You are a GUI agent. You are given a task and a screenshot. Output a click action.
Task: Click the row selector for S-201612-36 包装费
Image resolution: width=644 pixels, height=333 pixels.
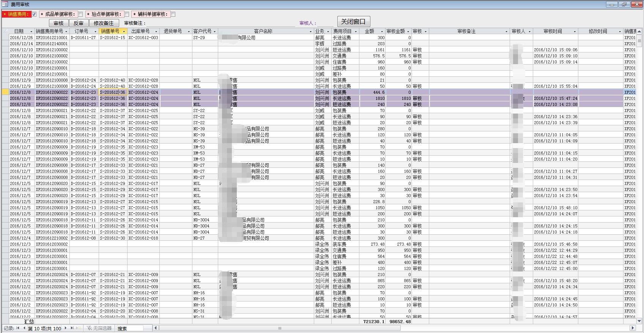pyautogui.click(x=5, y=92)
